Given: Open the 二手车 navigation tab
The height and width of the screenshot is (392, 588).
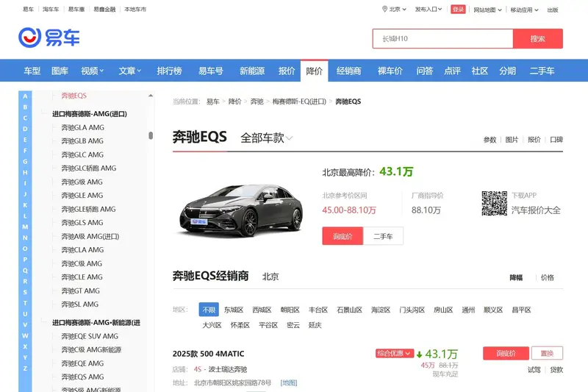Looking at the screenshot, I should coord(542,71).
